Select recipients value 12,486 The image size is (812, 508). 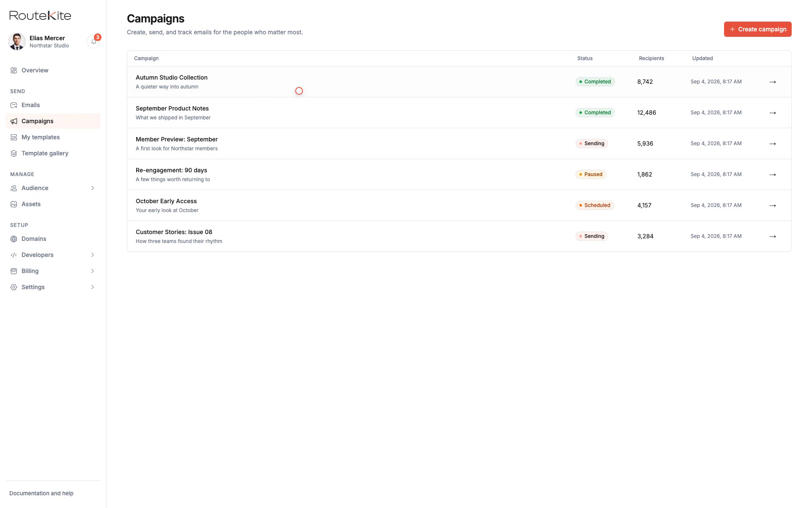click(x=647, y=113)
